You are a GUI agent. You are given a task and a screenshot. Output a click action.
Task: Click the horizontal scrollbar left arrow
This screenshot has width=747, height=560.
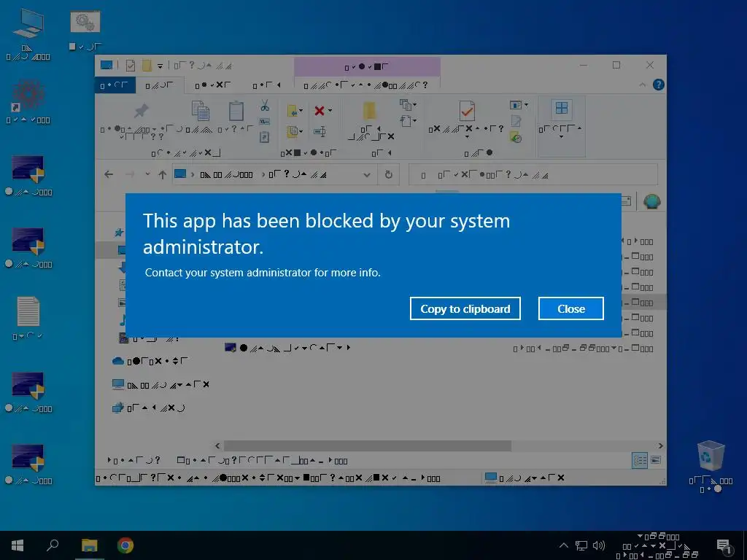coord(217,446)
